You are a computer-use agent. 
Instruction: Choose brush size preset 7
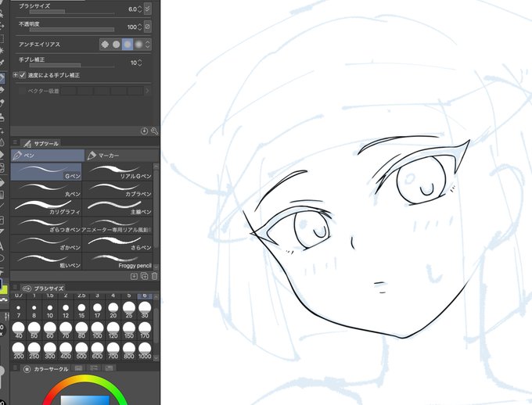tap(18, 310)
